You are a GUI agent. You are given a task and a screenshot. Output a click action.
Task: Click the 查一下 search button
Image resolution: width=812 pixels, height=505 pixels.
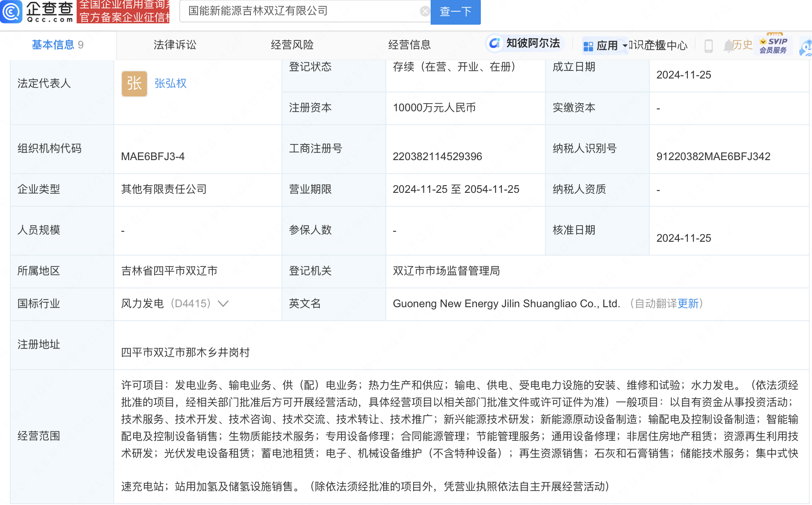[x=455, y=12]
